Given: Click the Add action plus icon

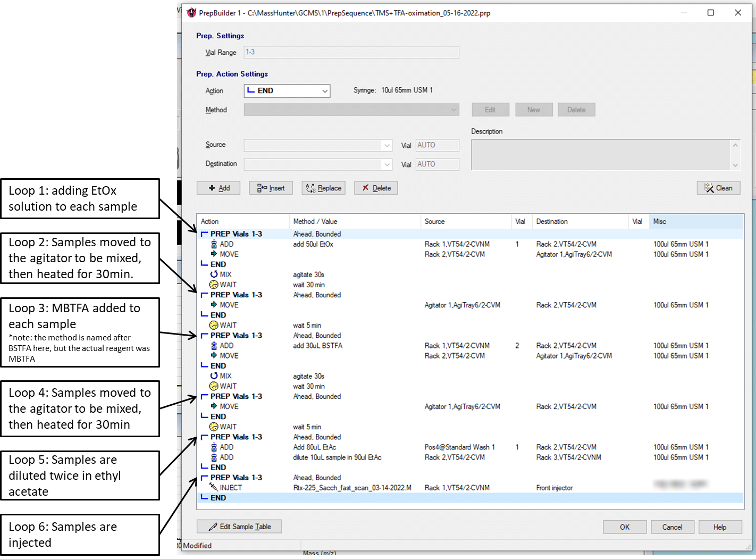Looking at the screenshot, I should click(x=213, y=188).
